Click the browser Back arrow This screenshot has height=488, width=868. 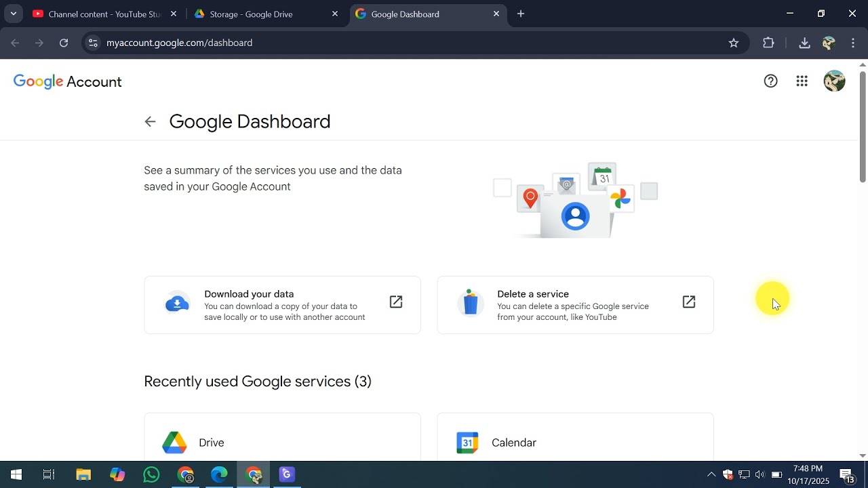coord(15,43)
